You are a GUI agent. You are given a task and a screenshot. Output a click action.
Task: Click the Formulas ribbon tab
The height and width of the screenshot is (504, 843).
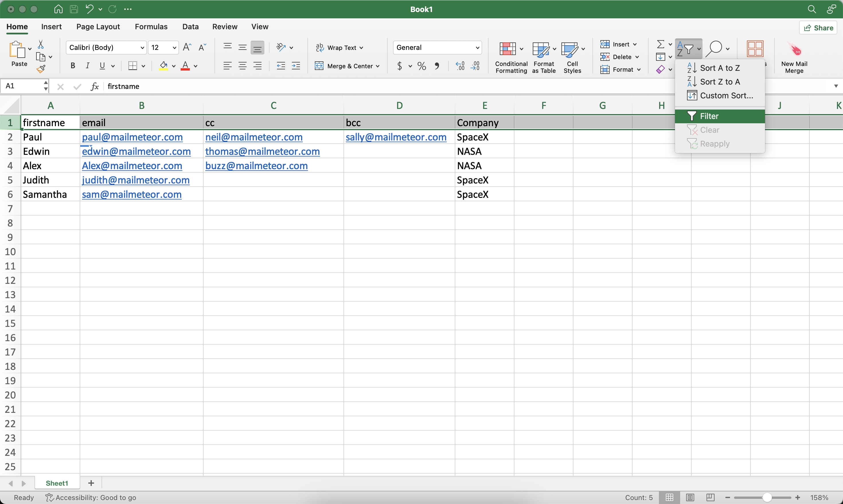(150, 26)
